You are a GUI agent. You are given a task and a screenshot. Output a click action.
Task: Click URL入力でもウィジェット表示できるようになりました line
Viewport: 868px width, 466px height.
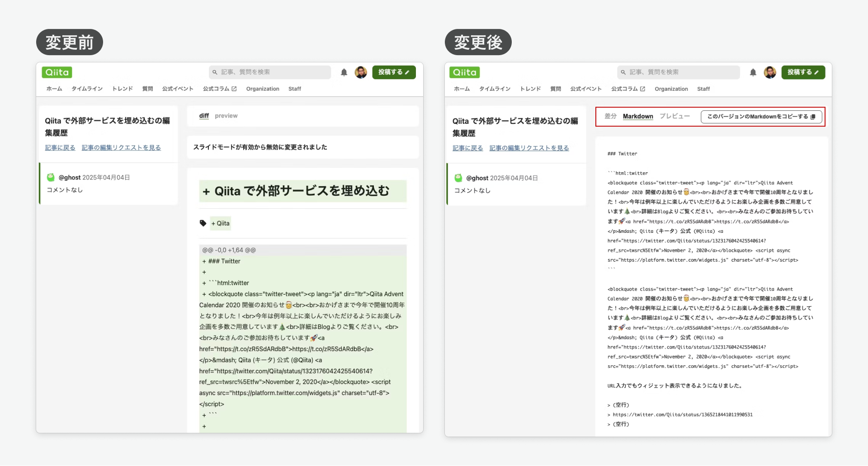coord(675,386)
